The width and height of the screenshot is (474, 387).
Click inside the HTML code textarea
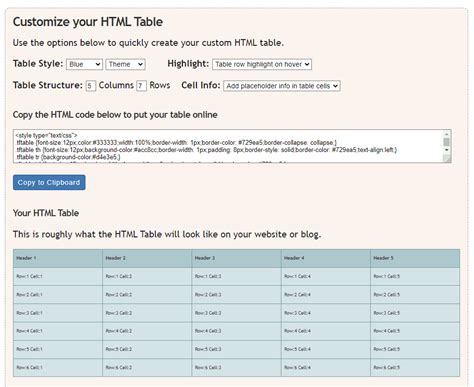[228, 146]
